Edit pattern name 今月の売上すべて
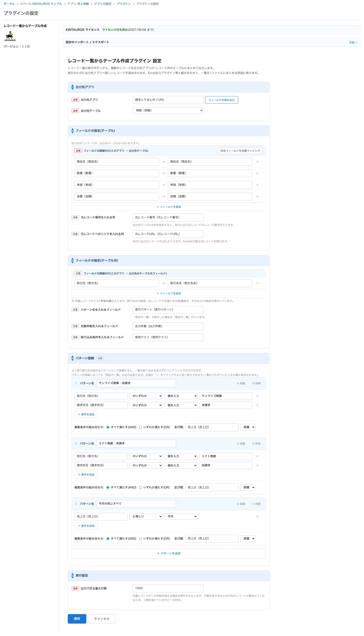Screen dimensions: 364x636 pos(136,504)
